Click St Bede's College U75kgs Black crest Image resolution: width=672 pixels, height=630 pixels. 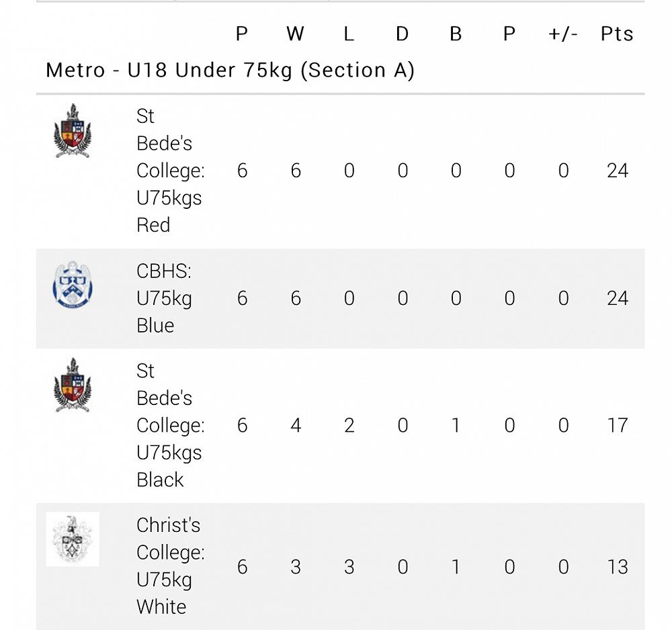(x=73, y=386)
